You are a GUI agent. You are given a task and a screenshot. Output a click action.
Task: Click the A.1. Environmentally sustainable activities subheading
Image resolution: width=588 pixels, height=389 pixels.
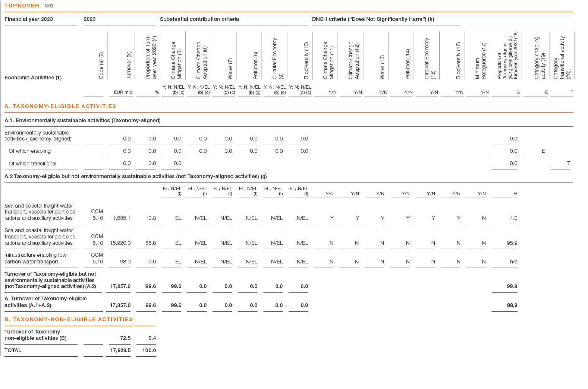82,120
